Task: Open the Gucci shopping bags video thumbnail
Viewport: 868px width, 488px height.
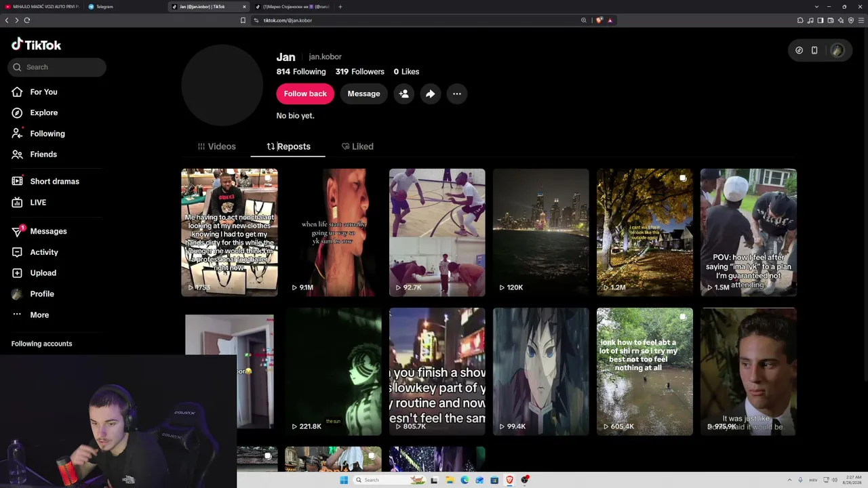Action: [229, 232]
